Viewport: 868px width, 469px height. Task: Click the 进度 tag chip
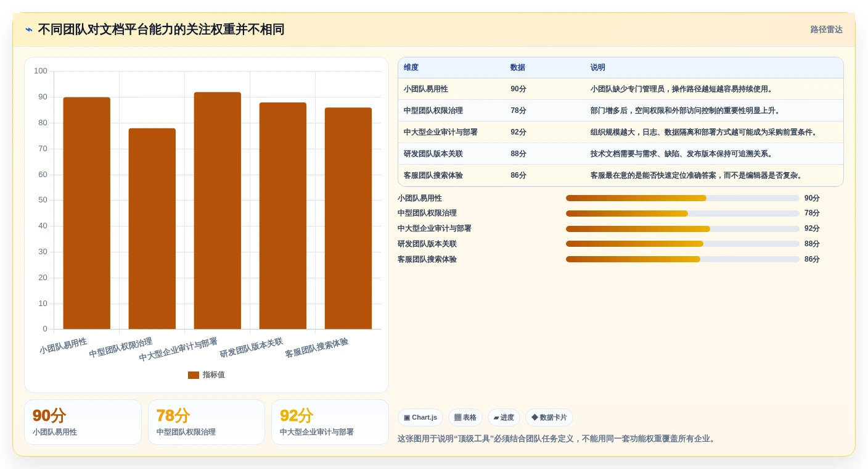click(x=504, y=418)
